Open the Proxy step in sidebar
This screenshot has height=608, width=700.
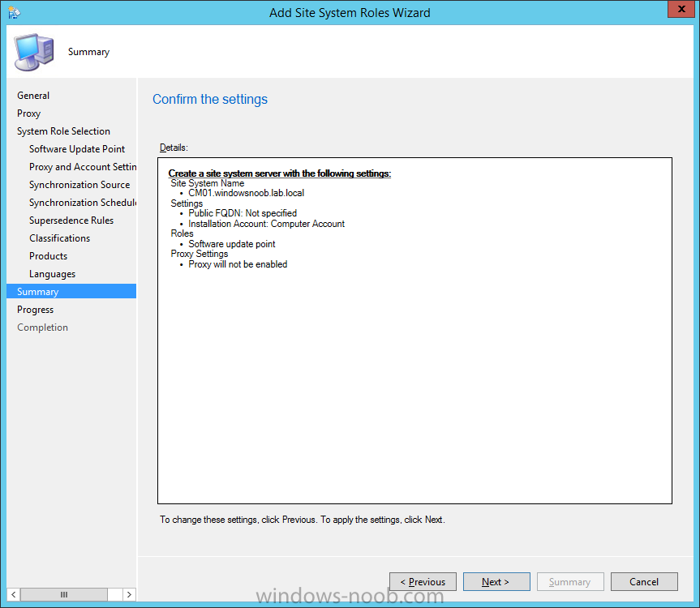[28, 113]
